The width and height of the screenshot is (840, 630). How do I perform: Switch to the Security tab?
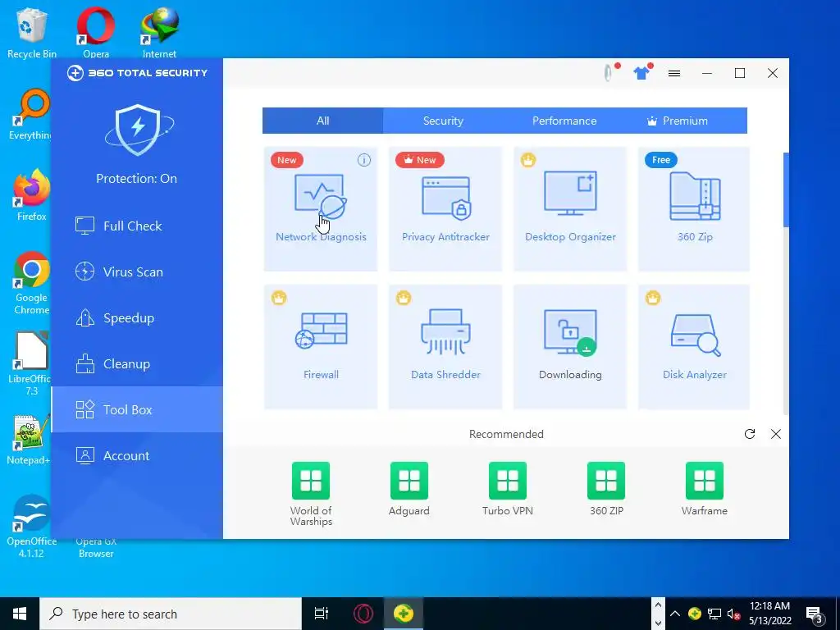(x=443, y=121)
